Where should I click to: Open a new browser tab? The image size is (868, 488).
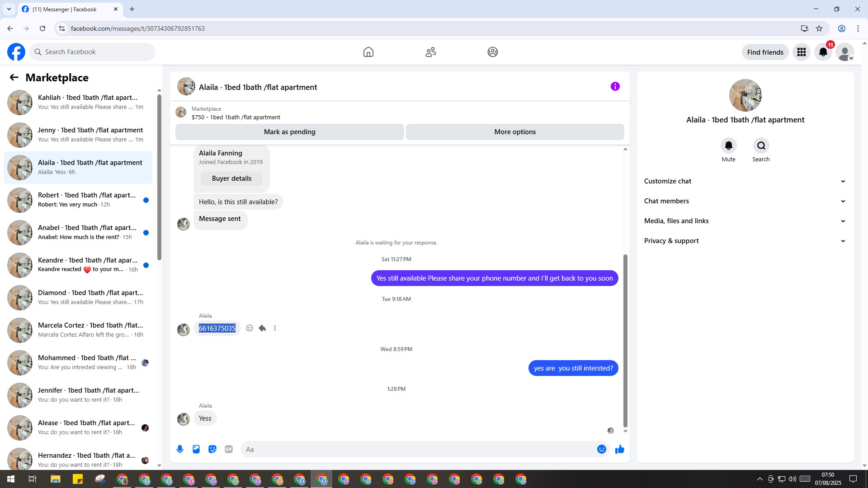[x=132, y=9]
